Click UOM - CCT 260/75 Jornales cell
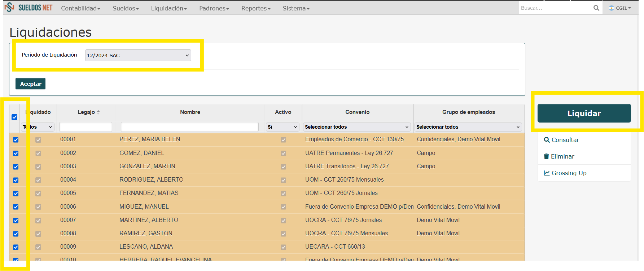This screenshot has height=271, width=644. pos(342,193)
